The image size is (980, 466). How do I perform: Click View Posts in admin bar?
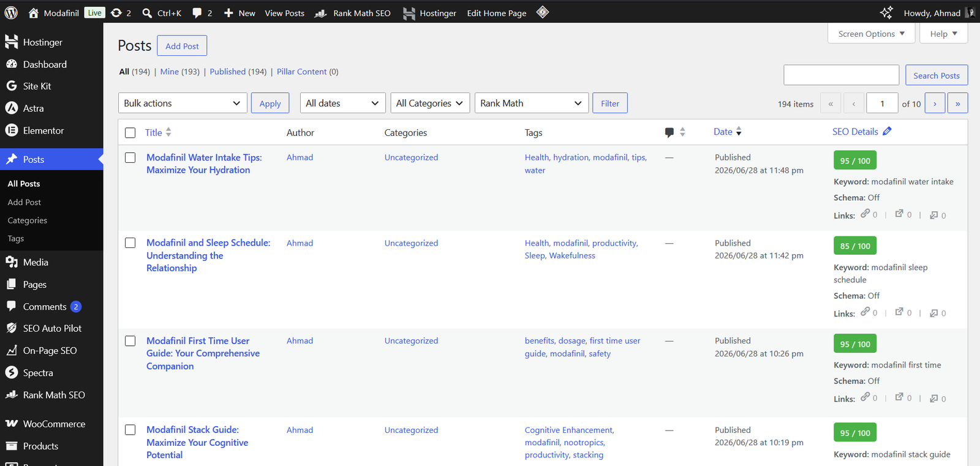tap(284, 13)
